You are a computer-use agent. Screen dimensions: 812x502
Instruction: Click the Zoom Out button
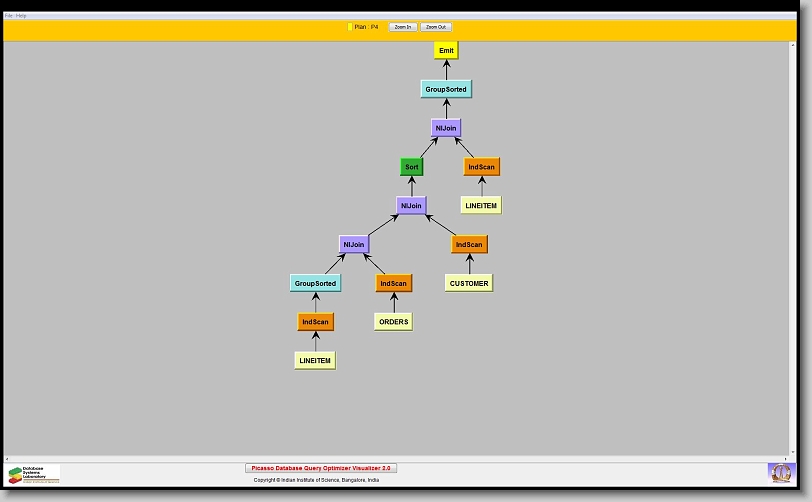[x=435, y=27]
